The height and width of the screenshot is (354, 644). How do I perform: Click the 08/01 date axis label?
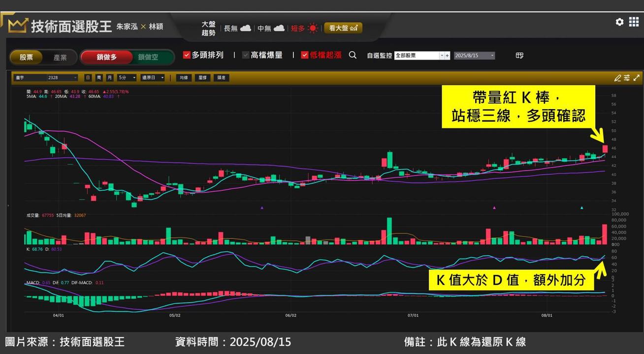pyautogui.click(x=547, y=316)
